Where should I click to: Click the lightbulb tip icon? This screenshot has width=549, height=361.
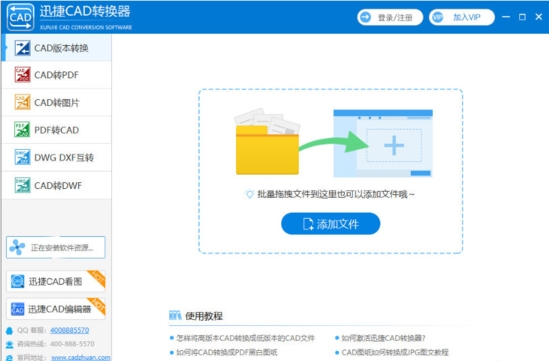(249, 194)
